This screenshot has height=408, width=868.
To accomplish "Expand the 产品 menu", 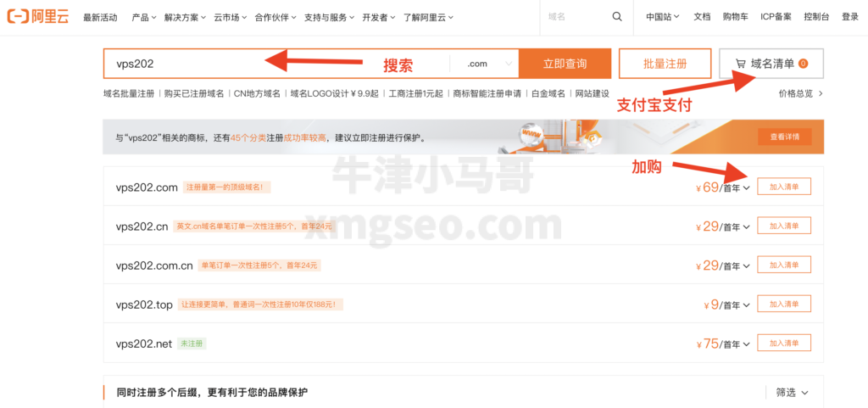I will (144, 17).
